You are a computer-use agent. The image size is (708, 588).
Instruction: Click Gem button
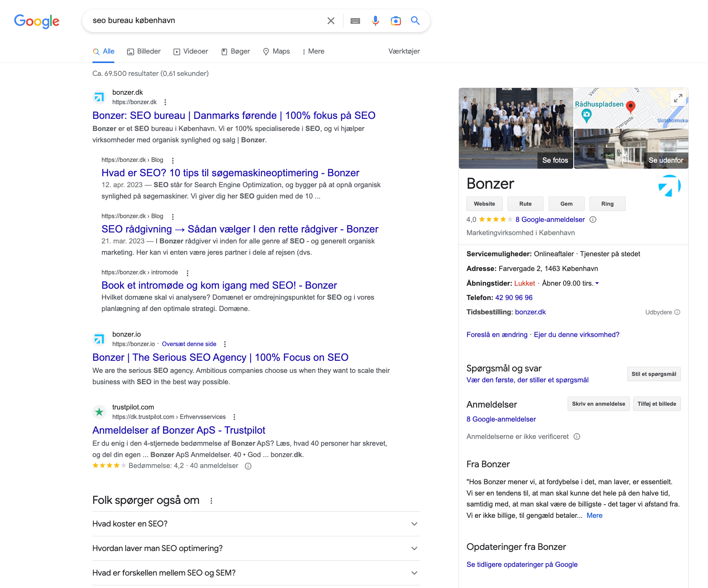point(566,204)
